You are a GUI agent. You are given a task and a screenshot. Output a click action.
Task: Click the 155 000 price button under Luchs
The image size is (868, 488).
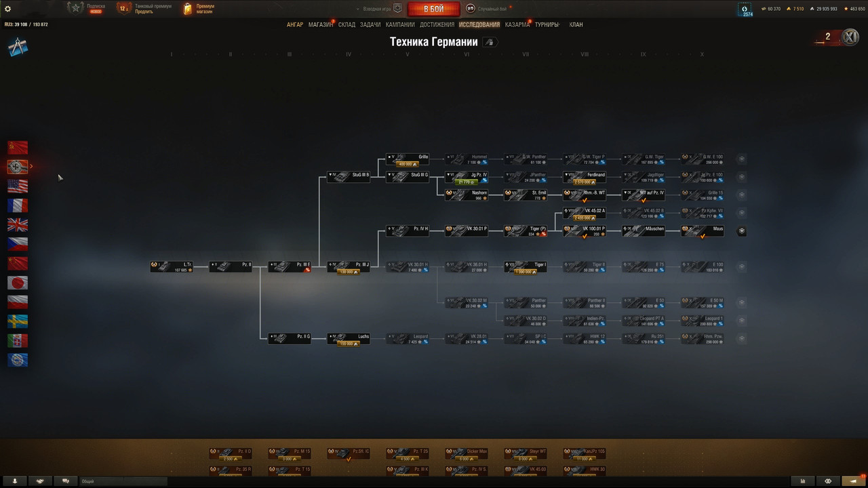click(349, 344)
